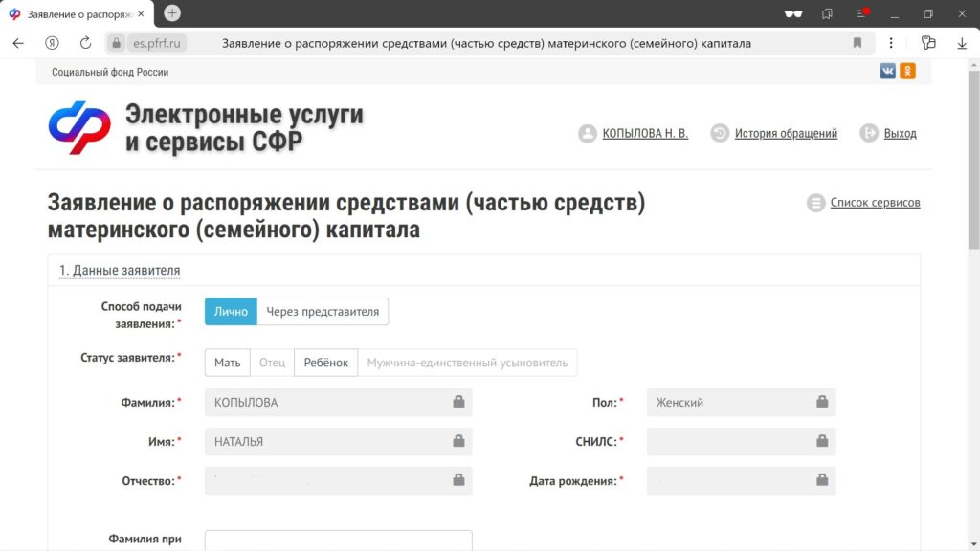Select Через представителя submission method
Viewport: 980px width, 551px height.
[x=323, y=311]
